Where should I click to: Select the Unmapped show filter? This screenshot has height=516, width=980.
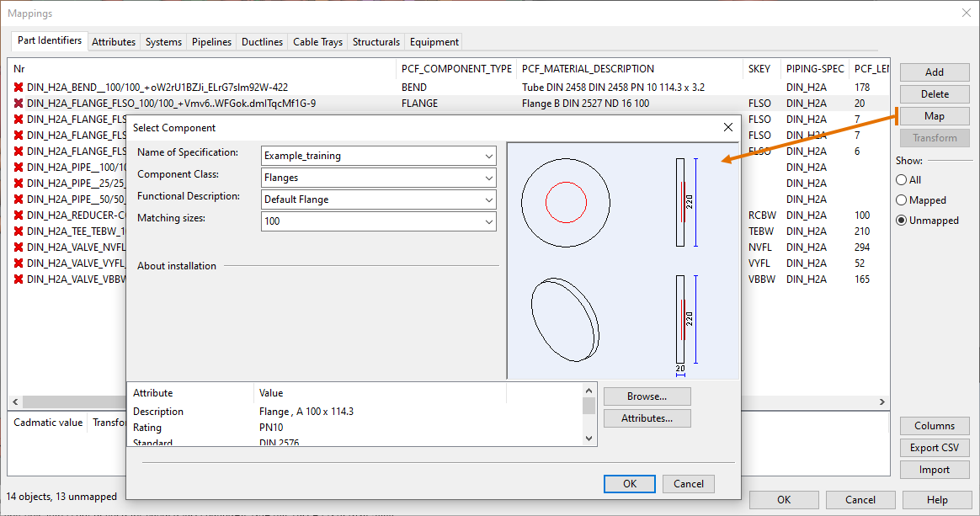pyautogui.click(x=902, y=221)
